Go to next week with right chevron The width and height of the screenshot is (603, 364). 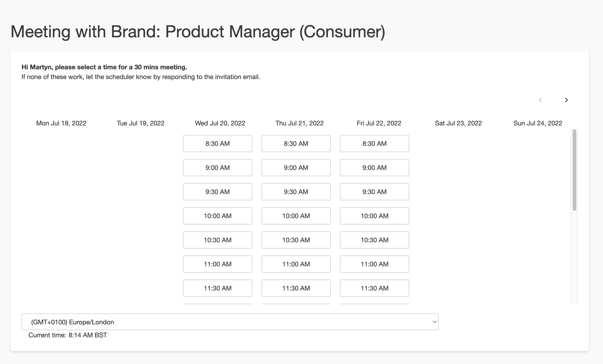[x=566, y=100]
